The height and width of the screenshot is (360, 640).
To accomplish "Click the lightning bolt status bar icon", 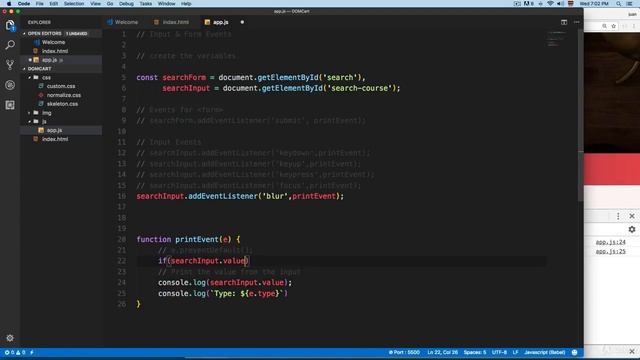I will pos(32,352).
